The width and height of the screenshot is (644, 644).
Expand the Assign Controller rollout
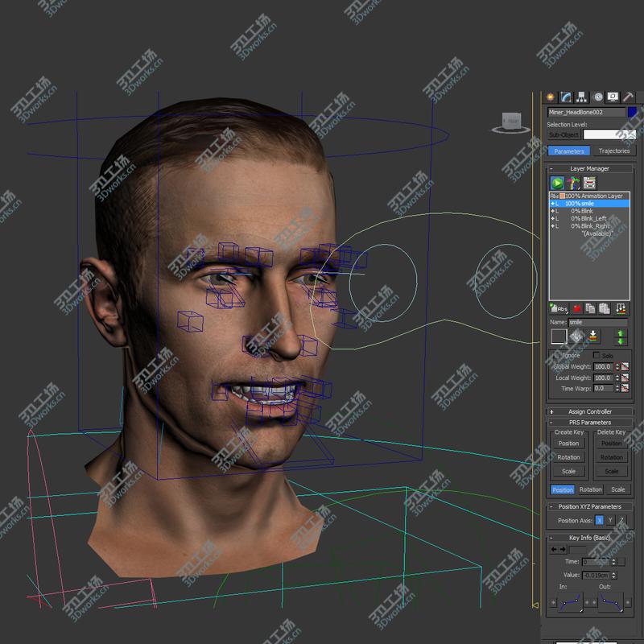click(x=589, y=411)
